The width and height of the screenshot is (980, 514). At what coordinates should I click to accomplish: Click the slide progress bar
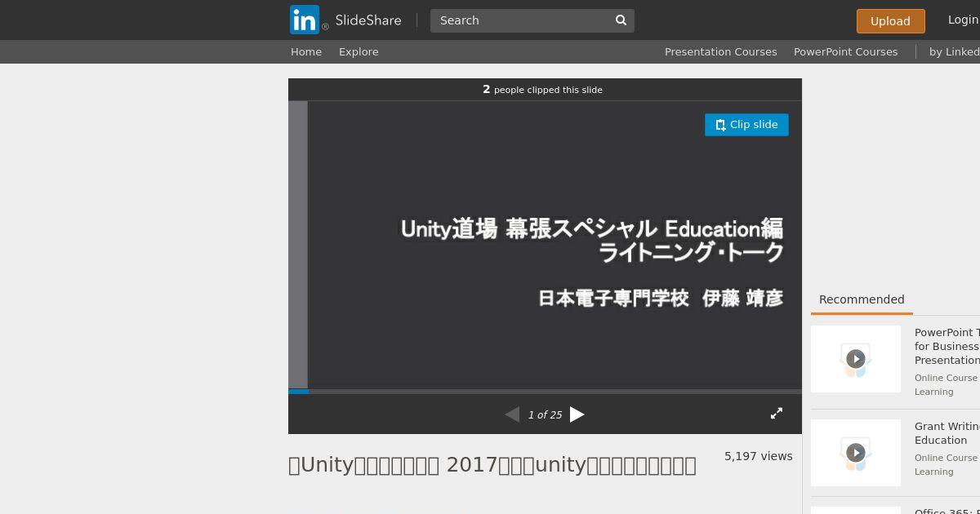tap(545, 392)
